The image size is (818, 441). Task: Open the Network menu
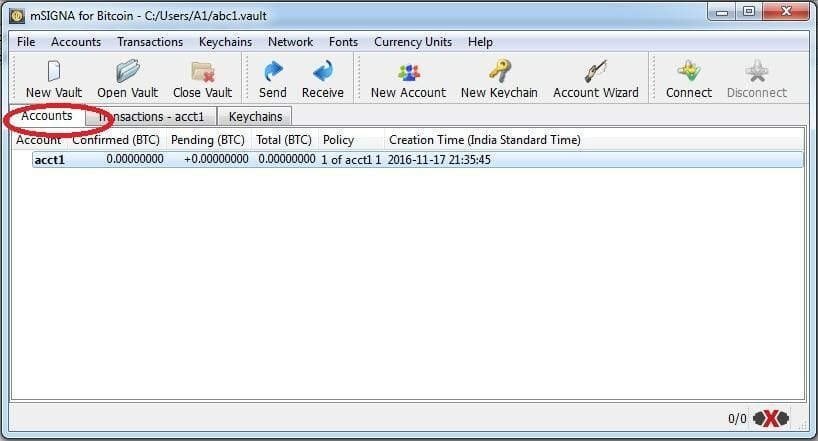click(x=291, y=42)
